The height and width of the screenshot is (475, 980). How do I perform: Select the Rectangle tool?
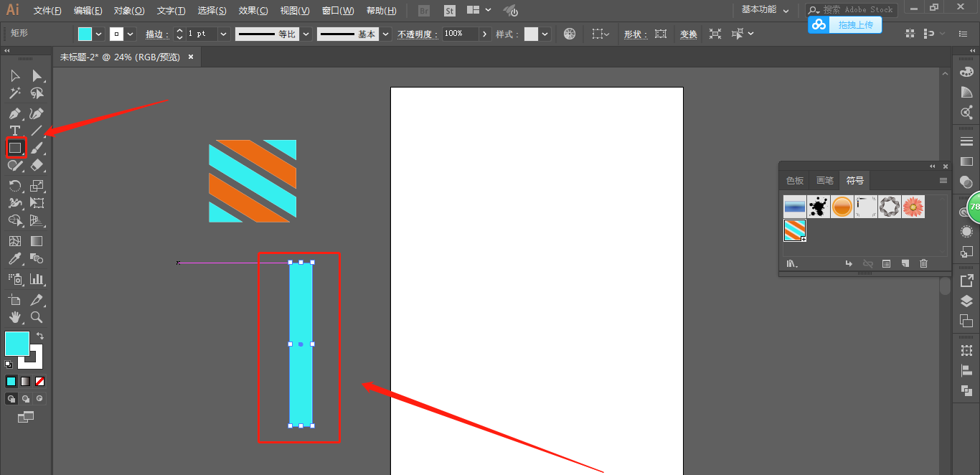(x=15, y=148)
